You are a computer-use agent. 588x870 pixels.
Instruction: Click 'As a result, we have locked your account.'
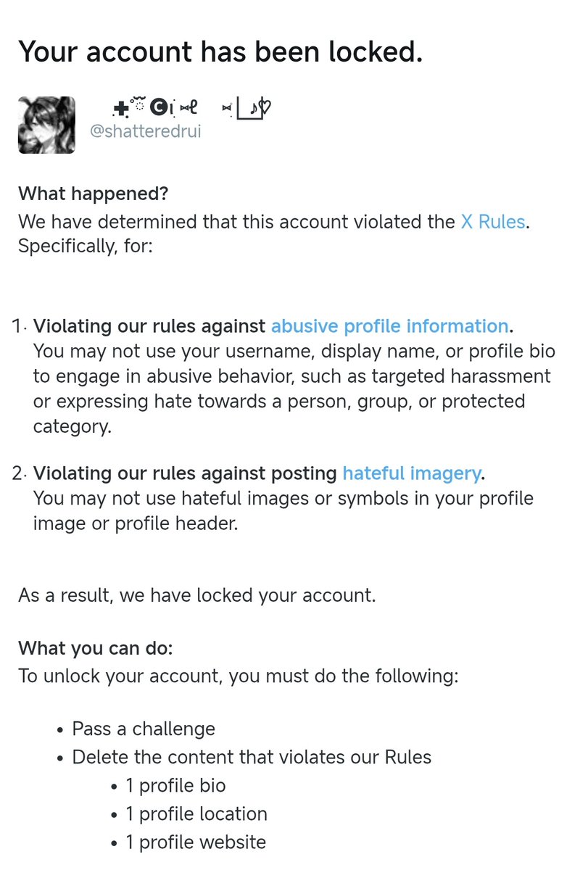197,596
